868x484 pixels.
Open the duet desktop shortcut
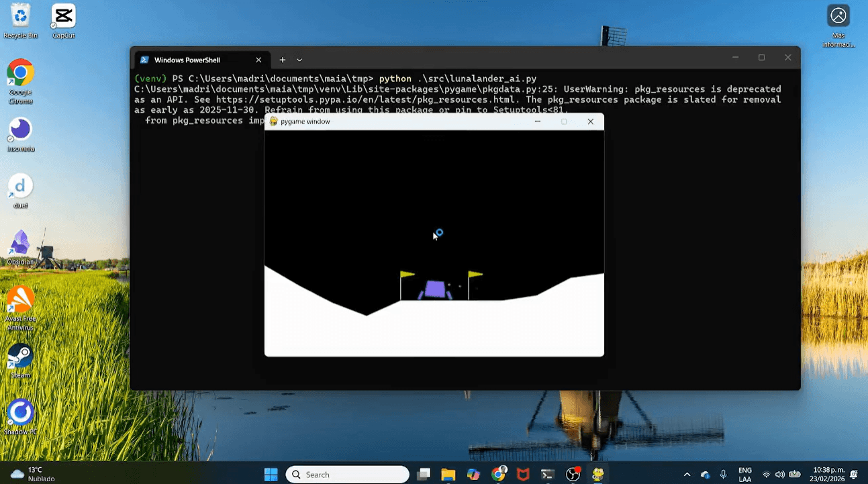point(20,187)
